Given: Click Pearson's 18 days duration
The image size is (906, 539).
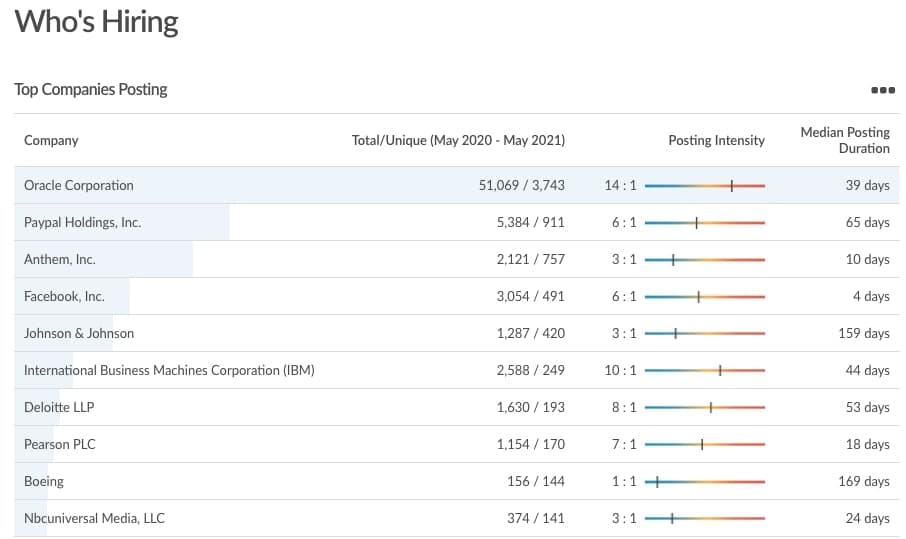Looking at the screenshot, I should pyautogui.click(x=867, y=444).
